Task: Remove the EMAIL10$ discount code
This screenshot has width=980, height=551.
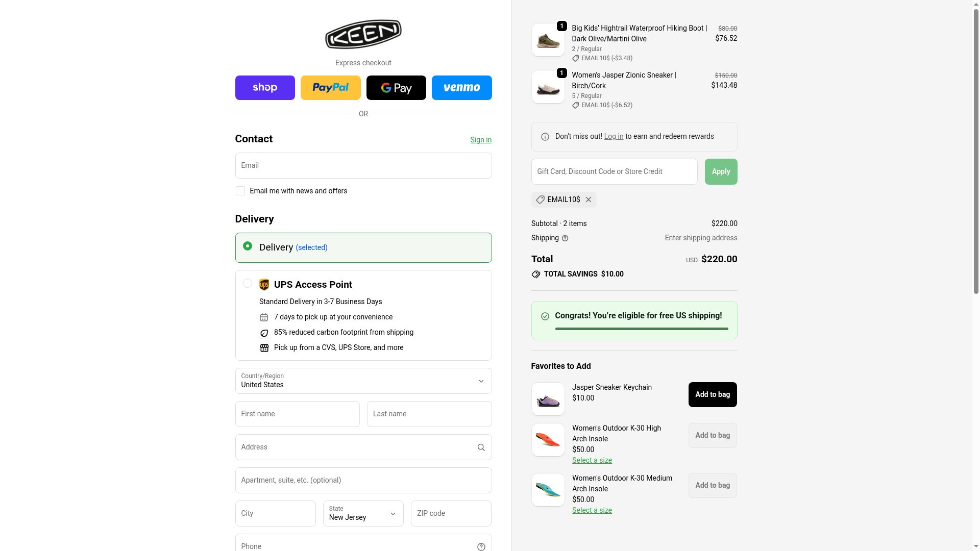Action: point(589,199)
